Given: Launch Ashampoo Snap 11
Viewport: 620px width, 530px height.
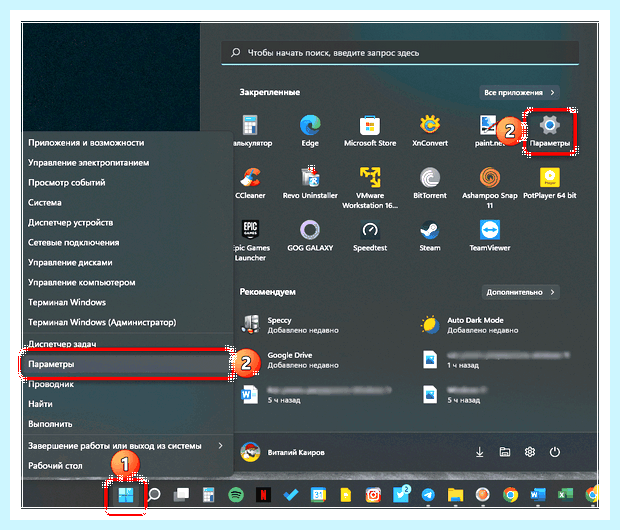Looking at the screenshot, I should point(490,188).
